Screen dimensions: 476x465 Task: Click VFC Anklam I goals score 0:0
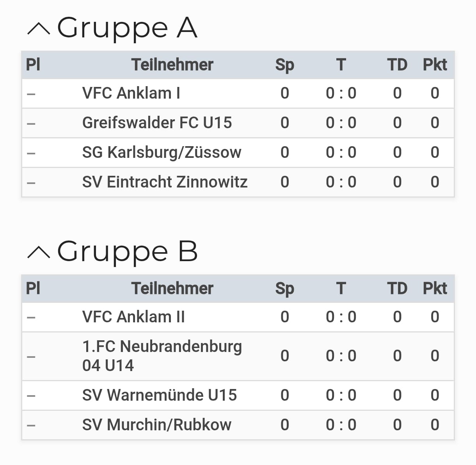(341, 94)
